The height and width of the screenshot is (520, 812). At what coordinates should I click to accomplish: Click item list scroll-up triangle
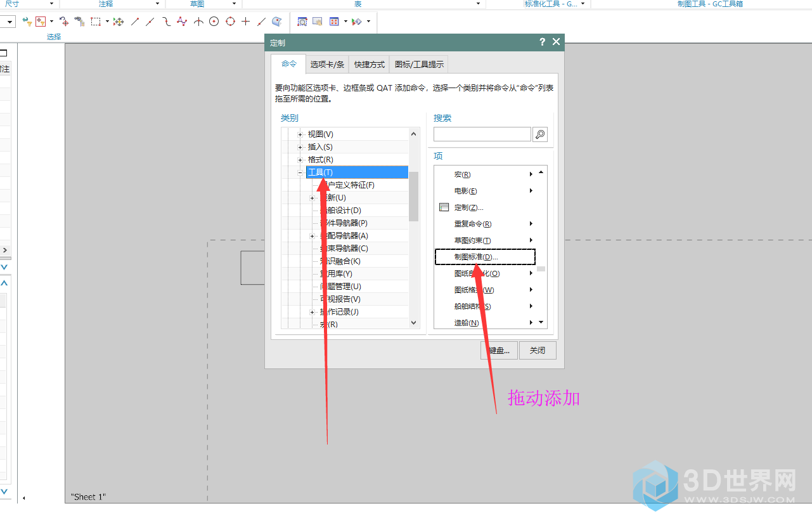[541, 172]
